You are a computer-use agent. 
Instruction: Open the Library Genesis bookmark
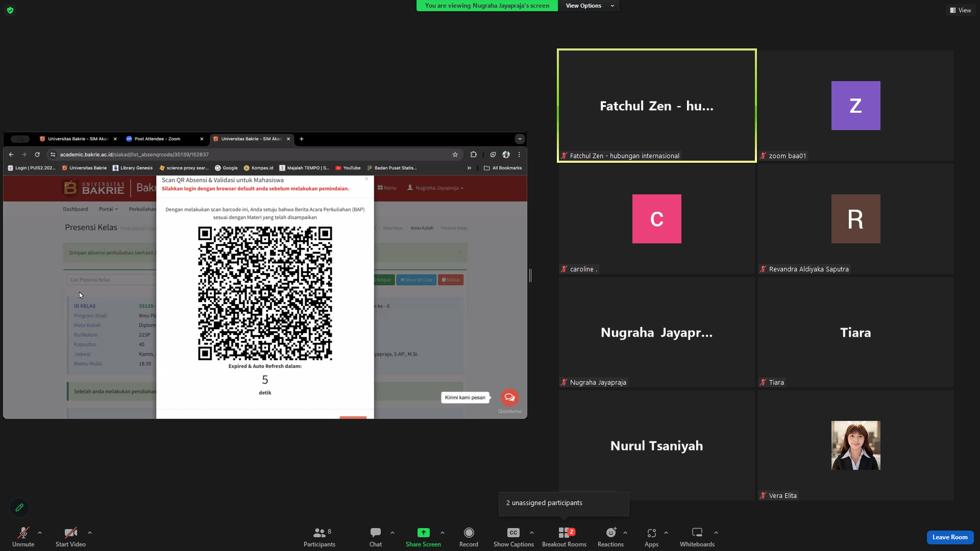point(133,168)
